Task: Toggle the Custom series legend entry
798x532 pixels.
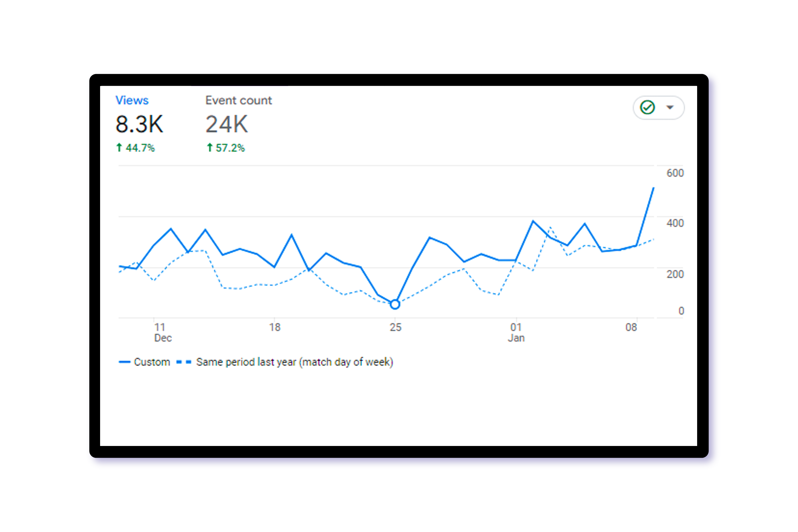Action: click(144, 362)
